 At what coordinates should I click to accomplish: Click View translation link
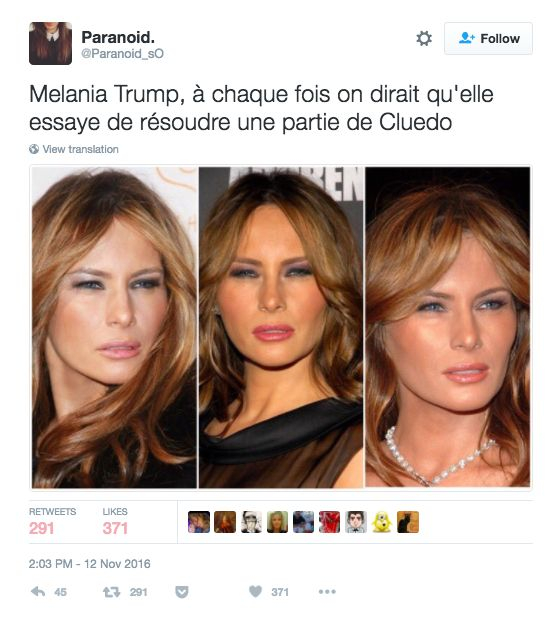74,149
